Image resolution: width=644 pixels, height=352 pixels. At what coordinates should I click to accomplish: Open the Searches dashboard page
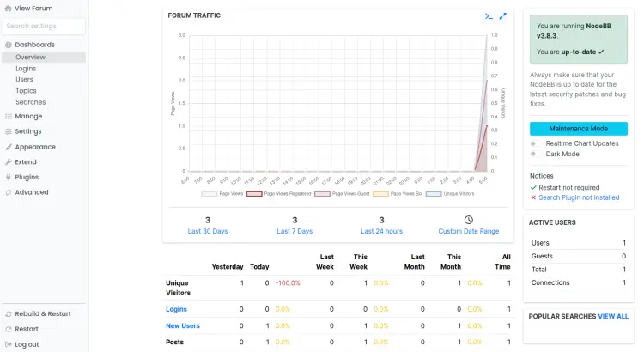coord(30,102)
